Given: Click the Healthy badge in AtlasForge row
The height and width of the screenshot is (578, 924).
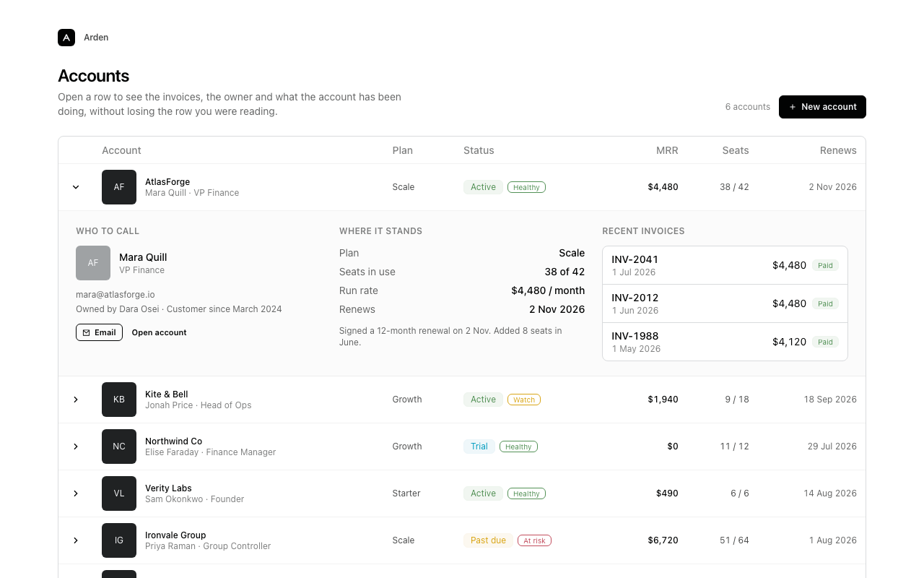Looking at the screenshot, I should [x=526, y=187].
